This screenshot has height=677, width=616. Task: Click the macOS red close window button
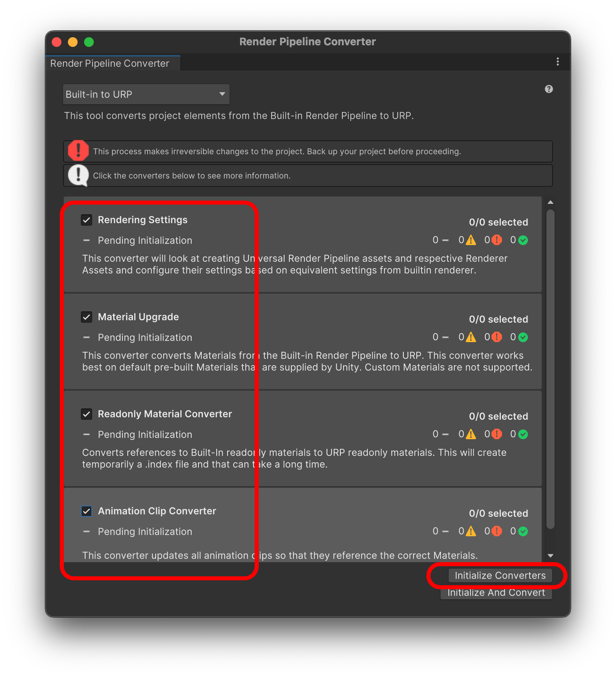[x=57, y=42]
